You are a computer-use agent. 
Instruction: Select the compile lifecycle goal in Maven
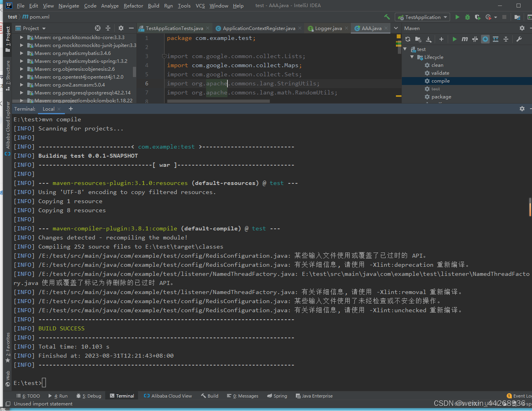(x=440, y=81)
